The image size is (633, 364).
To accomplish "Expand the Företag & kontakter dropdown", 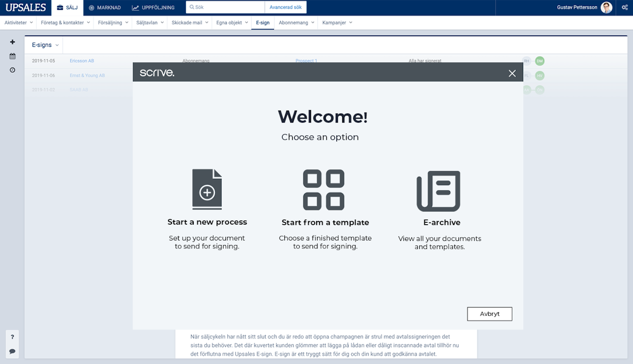I will [65, 23].
